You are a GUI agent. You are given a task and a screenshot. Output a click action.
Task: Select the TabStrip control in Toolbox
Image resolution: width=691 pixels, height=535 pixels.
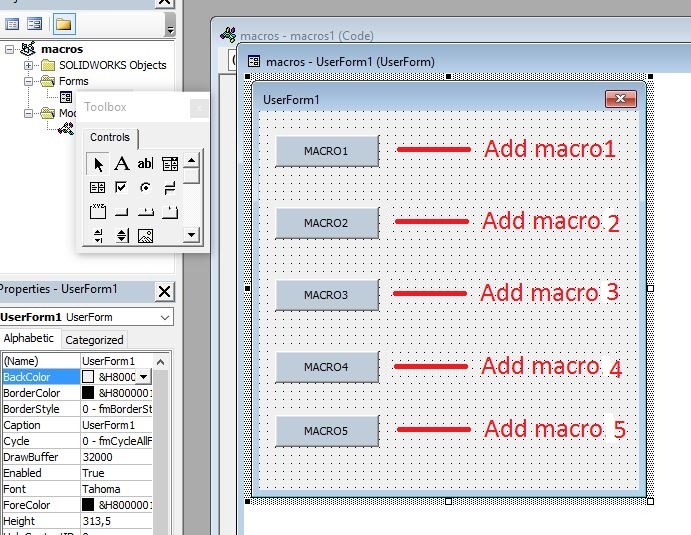tap(145, 212)
